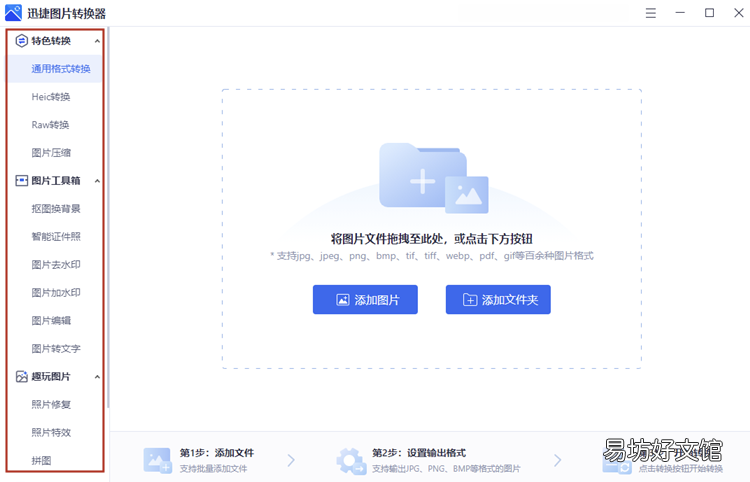
Task: Open the hamburger menu in title bar
Action: click(651, 13)
